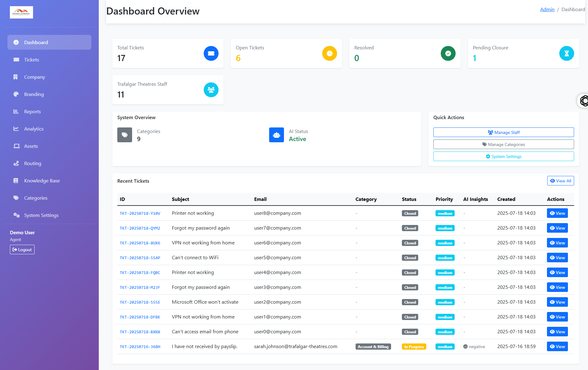588x370 pixels.
Task: Click the Trafalgar Theatres Staff people icon
Action: [211, 90]
